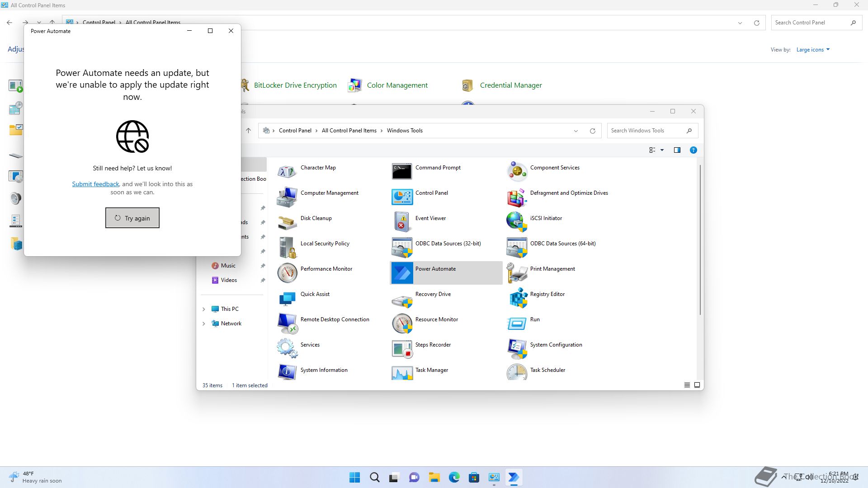Select Power Automate in Windows Tools
Image resolution: width=868 pixels, height=488 pixels.
pos(446,272)
